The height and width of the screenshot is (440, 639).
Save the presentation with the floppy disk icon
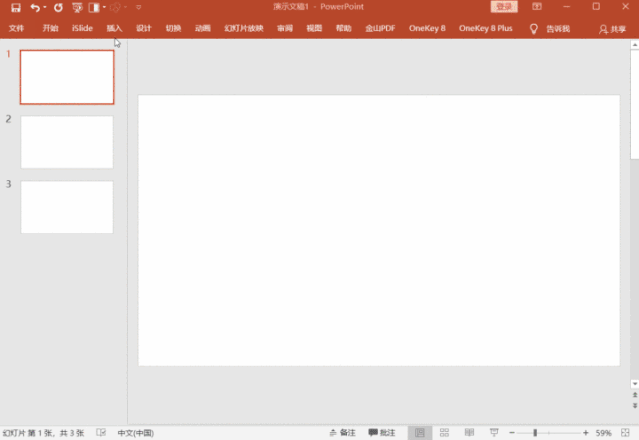point(16,7)
